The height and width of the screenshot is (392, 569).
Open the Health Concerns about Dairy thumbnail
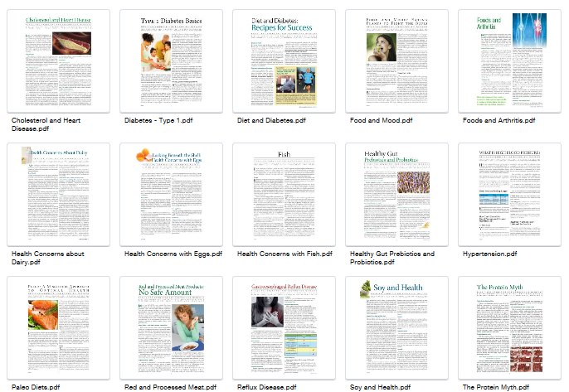[58, 195]
